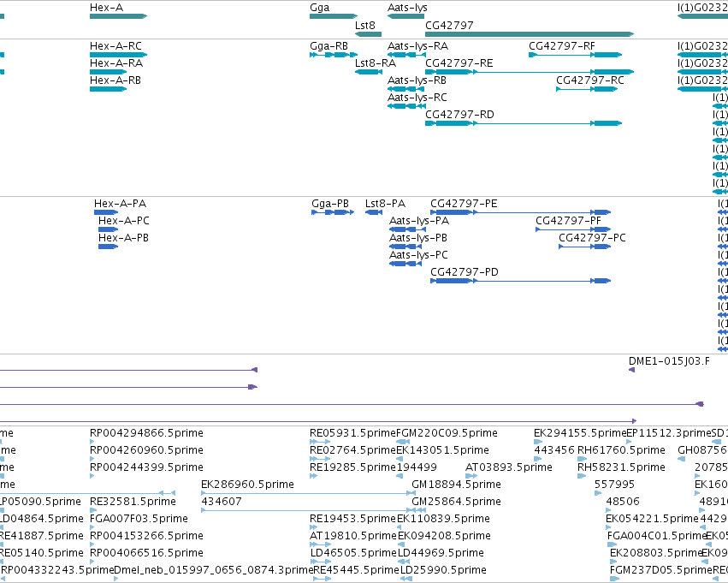Open the Aats-lys-PA protein label
This screenshot has width=728, height=583.
(x=419, y=221)
